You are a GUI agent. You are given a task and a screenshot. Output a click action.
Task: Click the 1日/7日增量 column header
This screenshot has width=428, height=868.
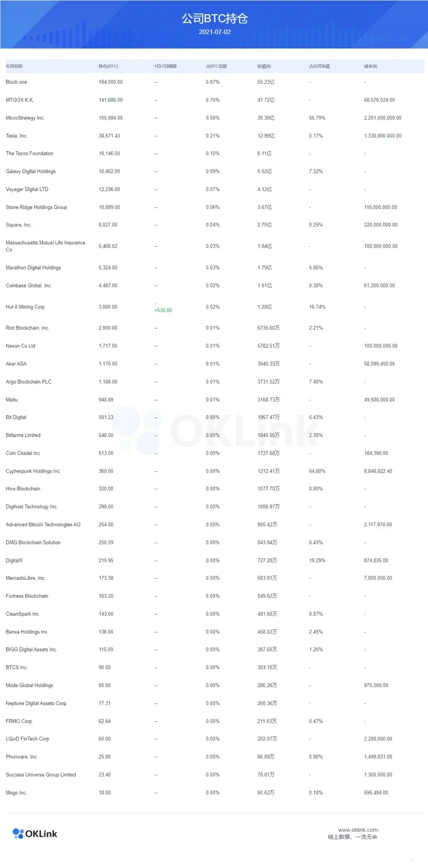point(165,66)
